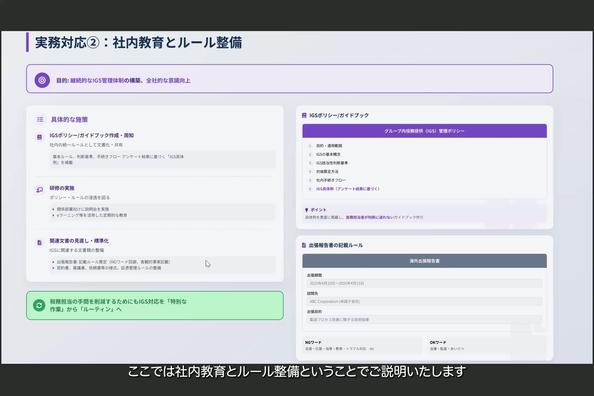The width and height of the screenshot is (594, 396).
Task: Click the document icon beside 出張報告書の記載ルール
Action: tap(304, 245)
